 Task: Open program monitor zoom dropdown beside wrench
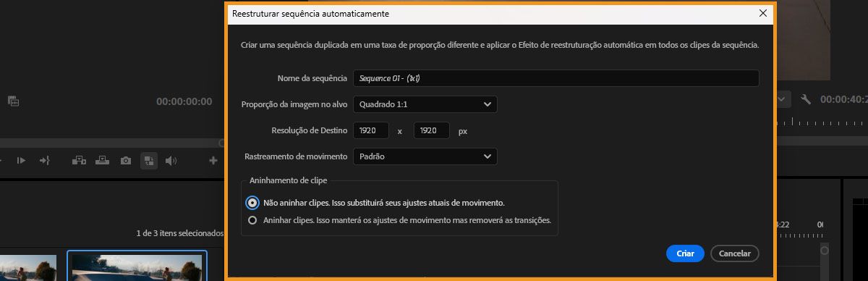[783, 99]
